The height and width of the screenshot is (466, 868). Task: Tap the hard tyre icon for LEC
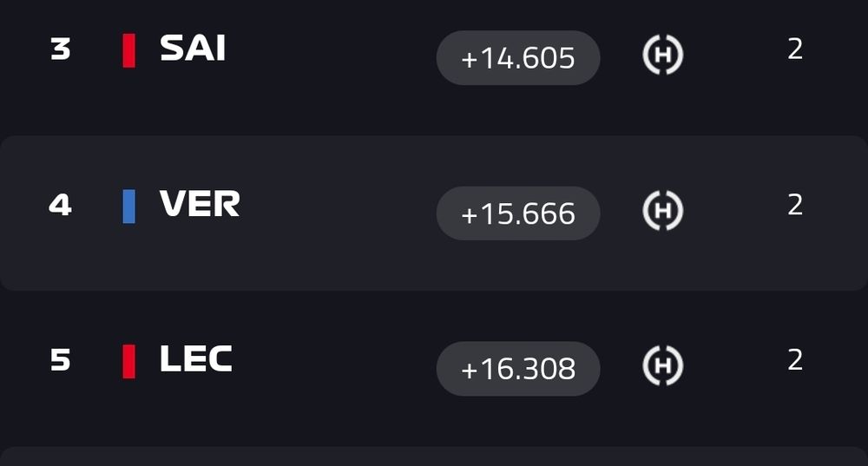click(x=662, y=365)
